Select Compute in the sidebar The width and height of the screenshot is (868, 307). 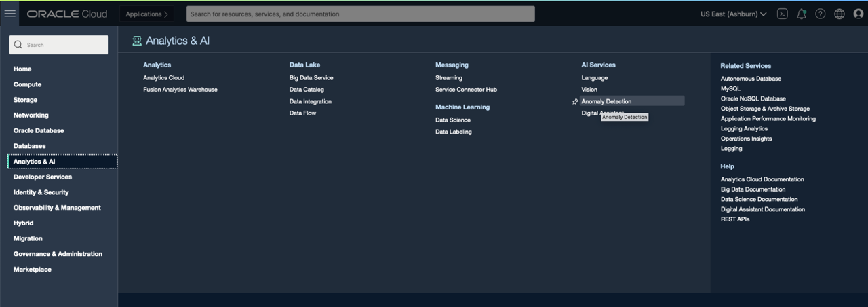pos(27,84)
